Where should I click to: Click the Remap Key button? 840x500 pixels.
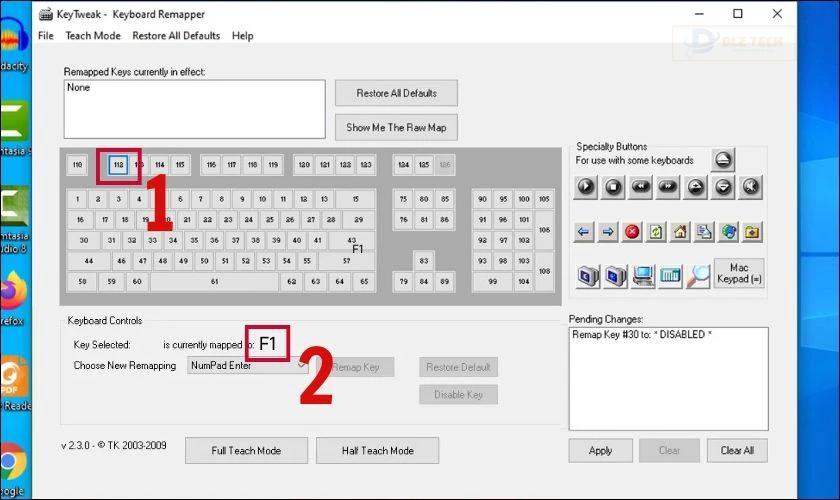coord(356,367)
